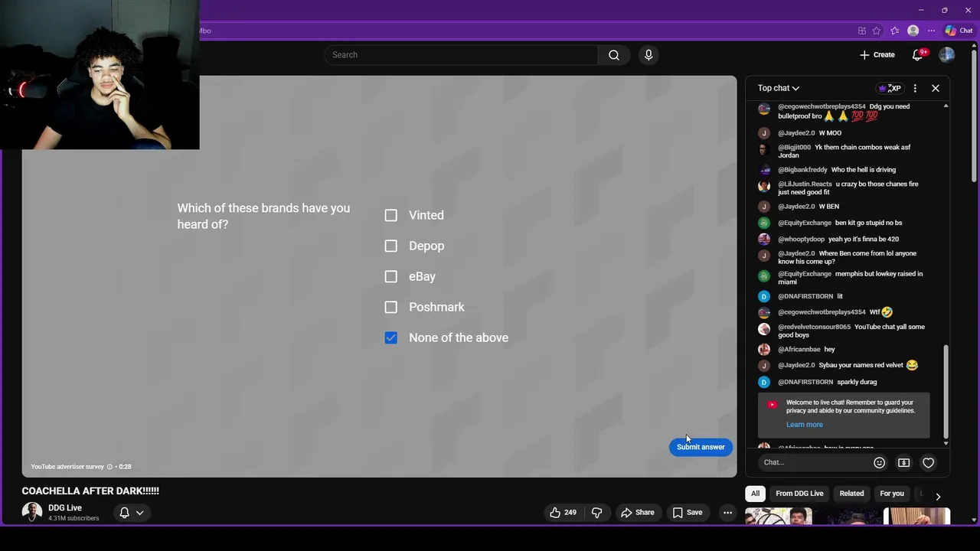The width and height of the screenshot is (980, 551).
Task: Select the Related chip
Action: pyautogui.click(x=851, y=494)
